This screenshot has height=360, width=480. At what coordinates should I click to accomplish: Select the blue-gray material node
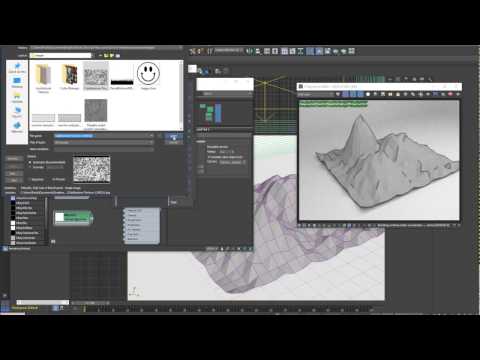point(142,226)
